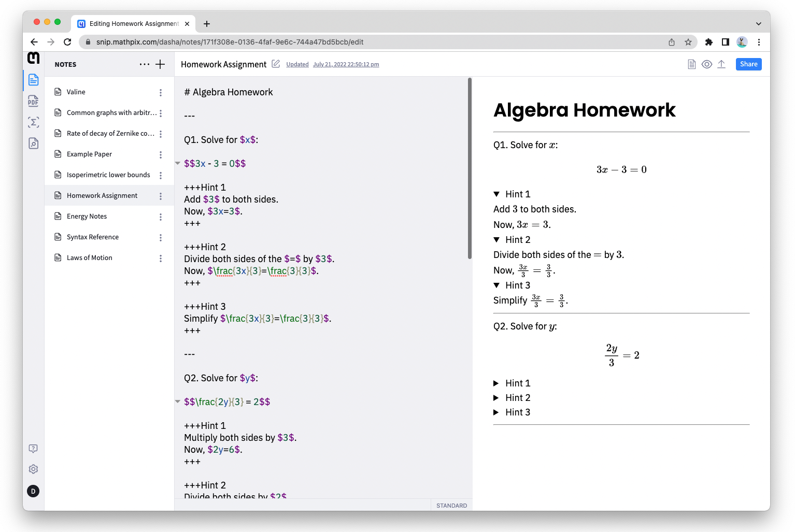This screenshot has width=795, height=532.
Task: Fold the 3x - 3 = 0 equation line
Action: 178,164
